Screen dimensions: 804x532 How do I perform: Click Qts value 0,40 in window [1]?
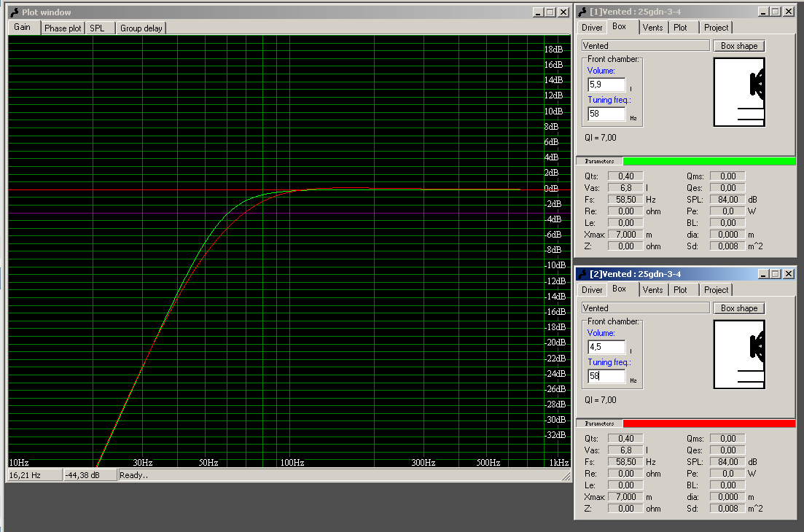coord(625,176)
